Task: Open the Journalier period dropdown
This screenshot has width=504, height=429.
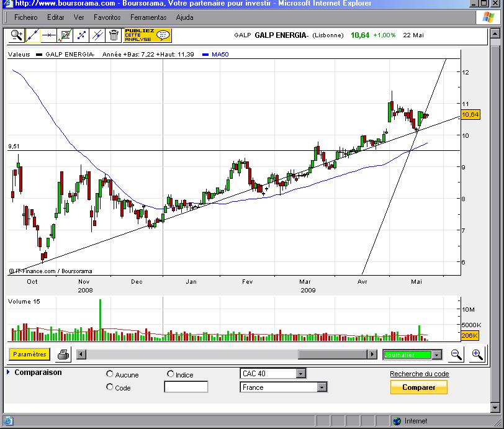Action: click(x=412, y=354)
